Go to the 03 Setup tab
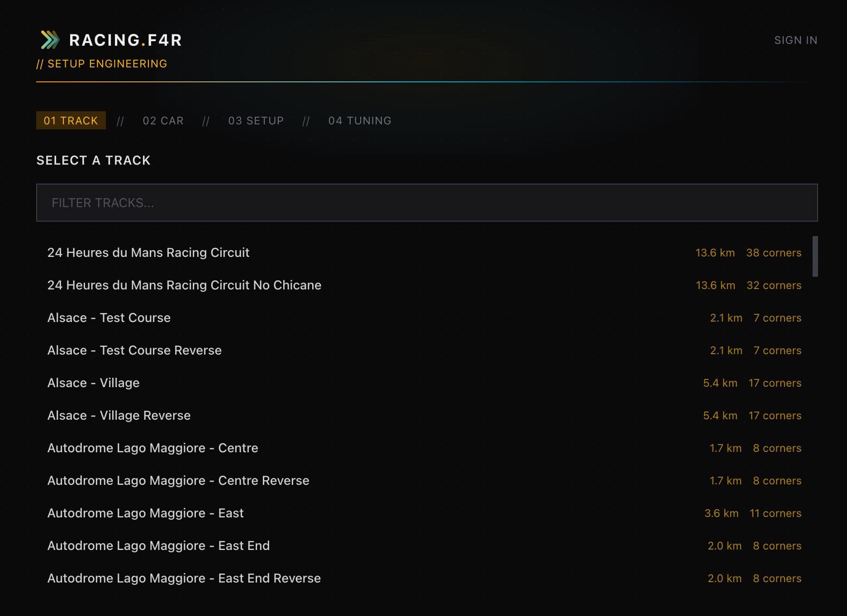This screenshot has width=847, height=616. point(256,121)
